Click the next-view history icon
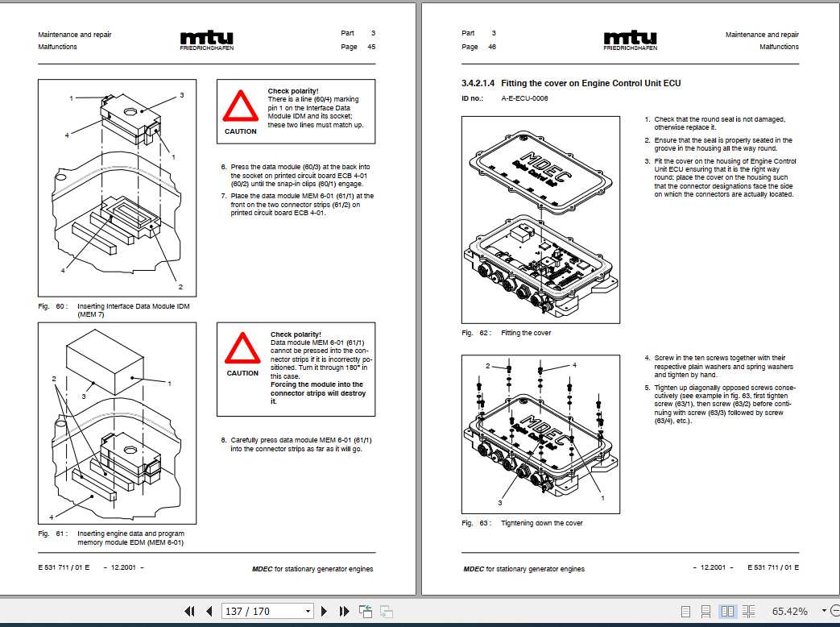 [x=387, y=612]
